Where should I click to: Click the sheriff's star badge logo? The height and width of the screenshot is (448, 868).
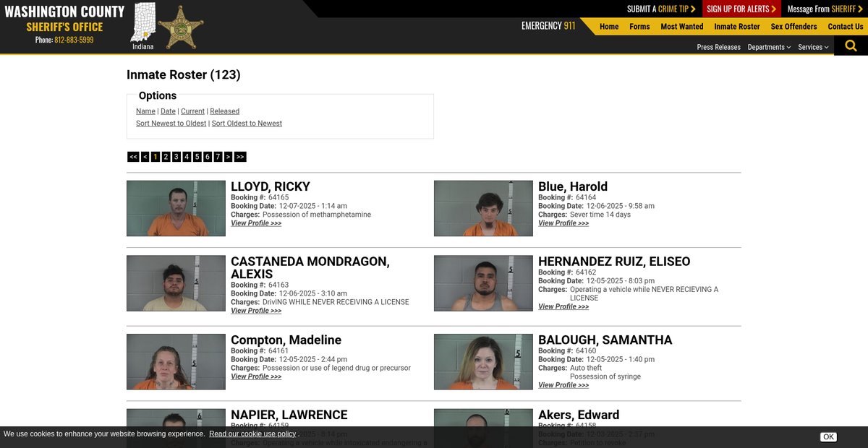point(180,27)
